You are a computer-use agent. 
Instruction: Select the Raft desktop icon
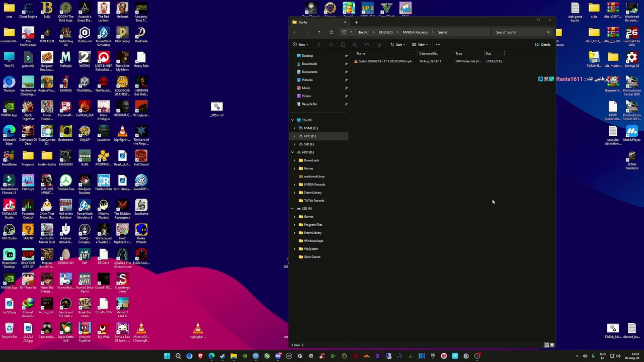85,256
